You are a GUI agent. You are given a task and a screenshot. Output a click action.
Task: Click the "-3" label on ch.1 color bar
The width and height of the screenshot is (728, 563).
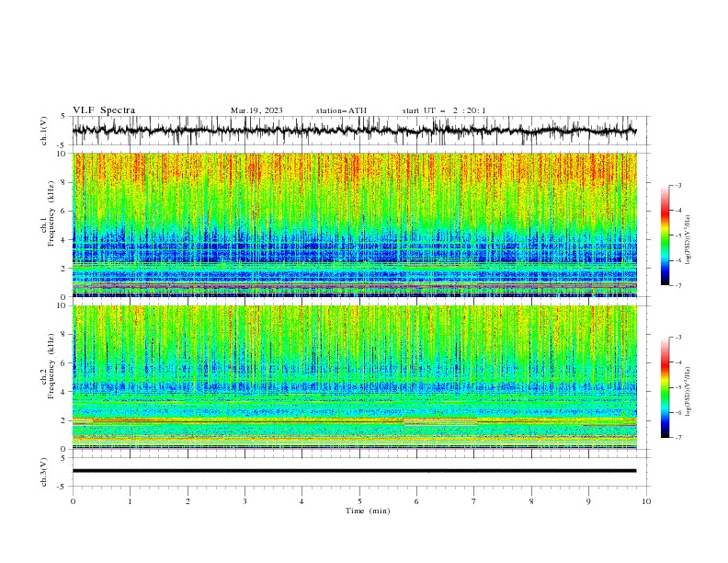pyautogui.click(x=677, y=185)
